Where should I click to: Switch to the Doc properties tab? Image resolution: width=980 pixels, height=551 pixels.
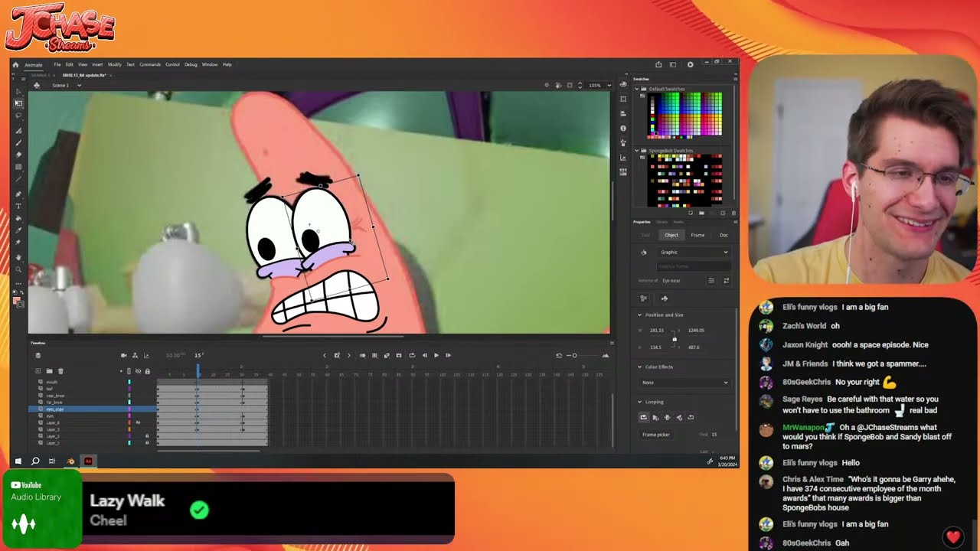(x=724, y=235)
